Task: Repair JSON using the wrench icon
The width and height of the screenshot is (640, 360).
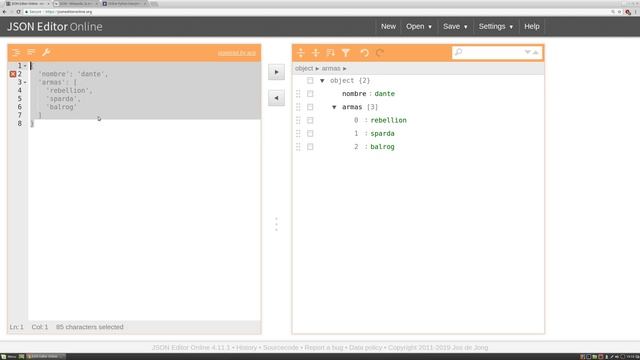Action: point(46,53)
